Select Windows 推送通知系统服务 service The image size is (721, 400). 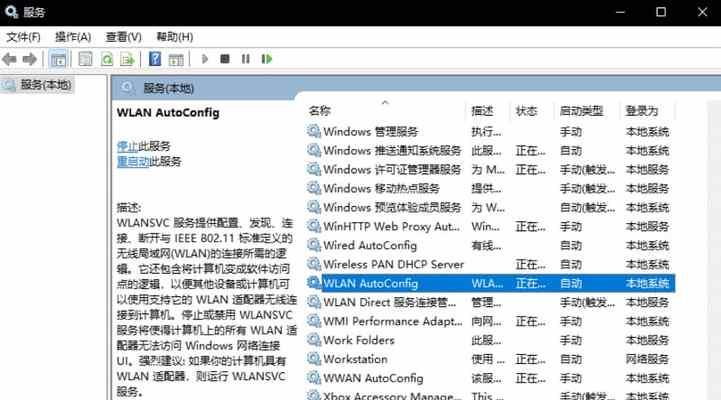392,150
